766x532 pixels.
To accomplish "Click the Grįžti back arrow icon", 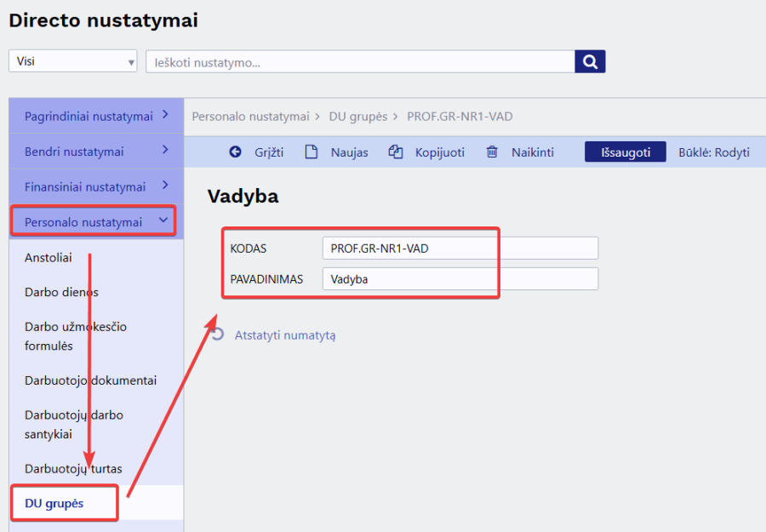I will coord(235,152).
